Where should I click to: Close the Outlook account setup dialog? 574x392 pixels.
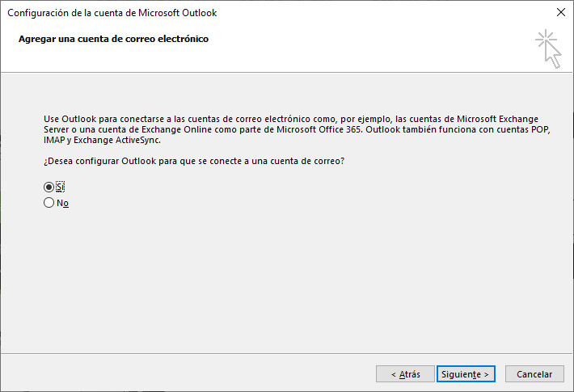[561, 13]
